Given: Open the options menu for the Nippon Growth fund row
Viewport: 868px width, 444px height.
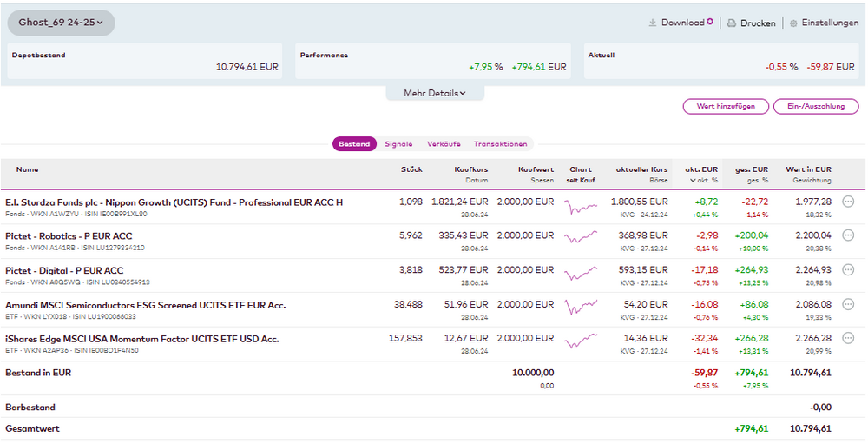Looking at the screenshot, I should (848, 202).
